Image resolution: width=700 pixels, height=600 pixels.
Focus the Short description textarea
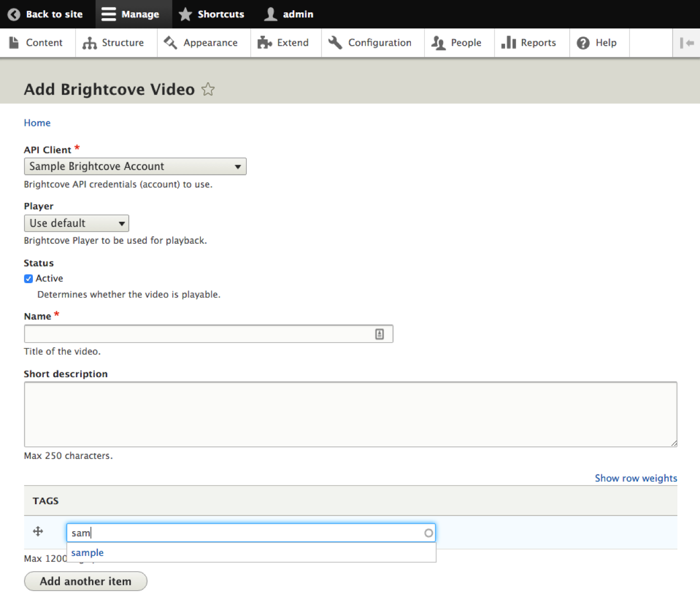click(351, 414)
